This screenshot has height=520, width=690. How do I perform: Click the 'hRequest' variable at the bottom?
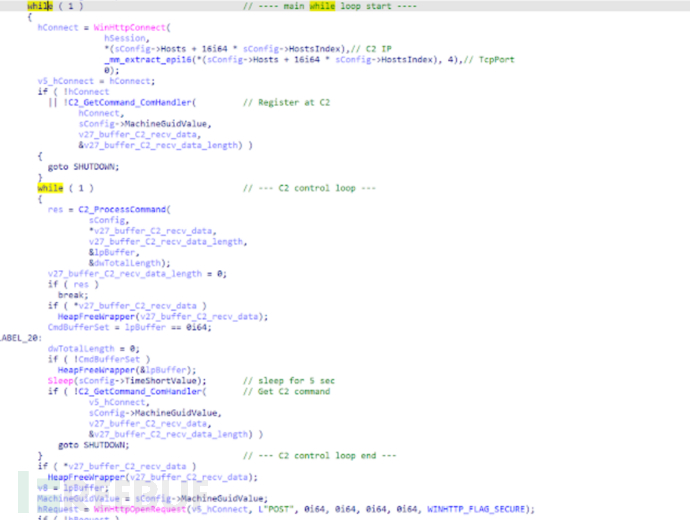58,509
